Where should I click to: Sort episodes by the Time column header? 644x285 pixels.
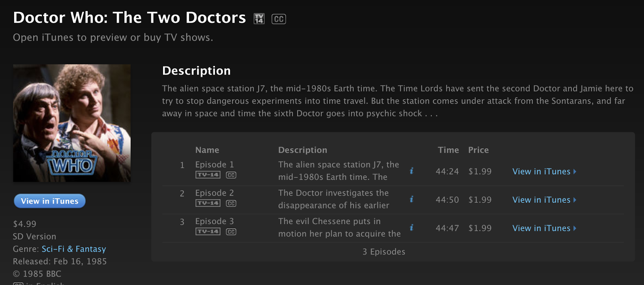pyautogui.click(x=448, y=150)
